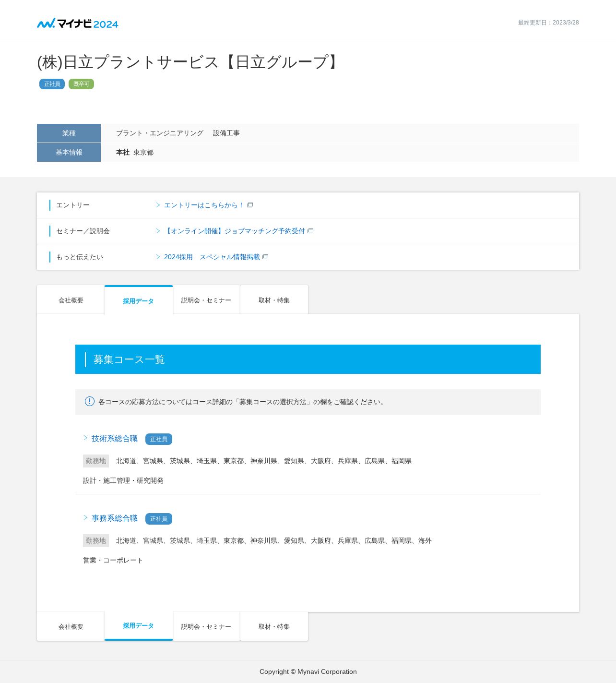Image resolution: width=616 pixels, height=683 pixels.
Task: Open the 事務系総合職 course link
Action: pos(115,518)
